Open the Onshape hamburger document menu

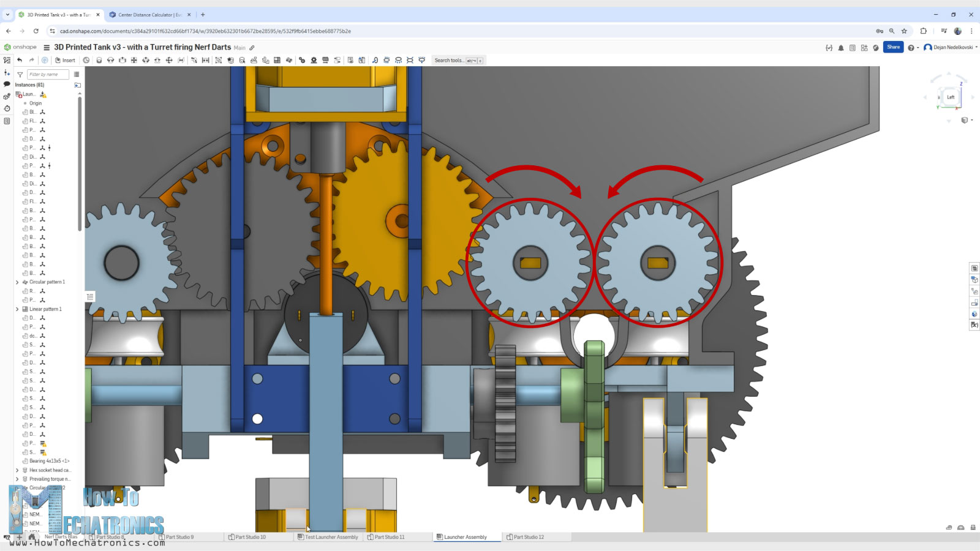47,47
